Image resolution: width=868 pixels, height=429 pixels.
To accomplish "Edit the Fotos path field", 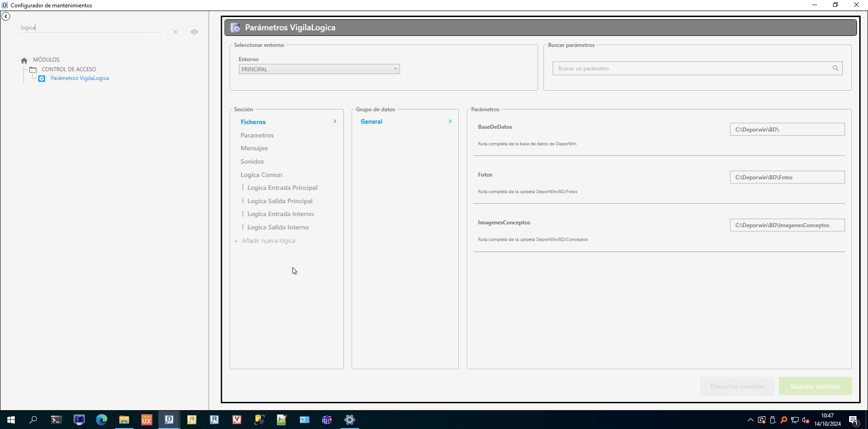I will click(x=787, y=177).
